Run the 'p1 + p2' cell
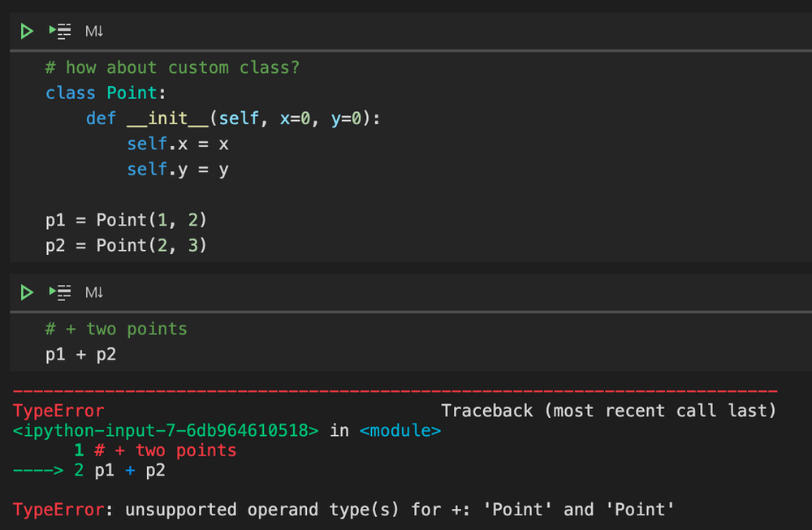This screenshot has width=812, height=530. (27, 292)
